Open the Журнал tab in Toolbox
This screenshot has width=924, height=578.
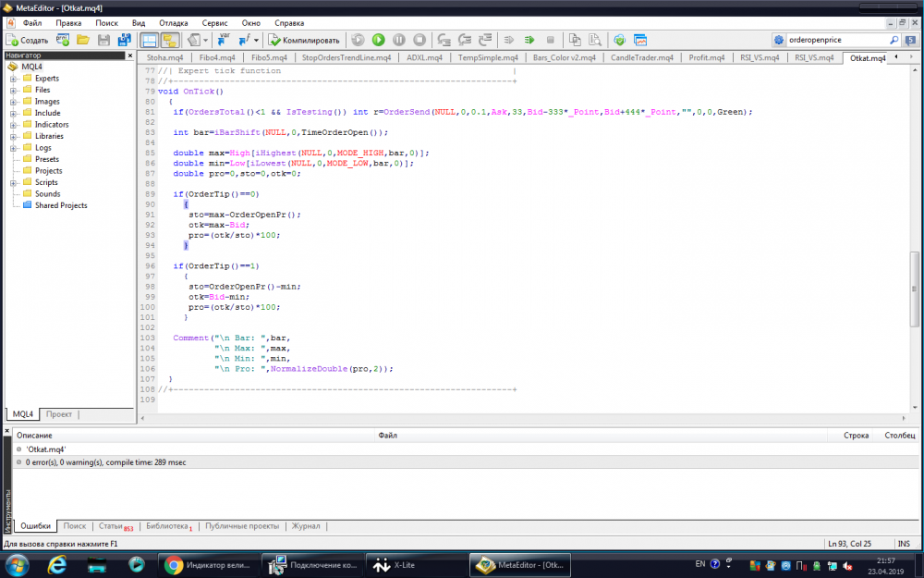pos(306,526)
